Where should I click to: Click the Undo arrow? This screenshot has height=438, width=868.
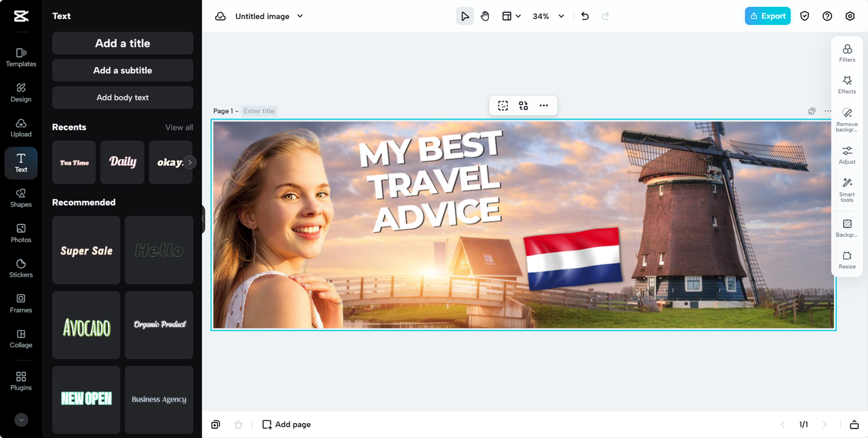tap(585, 16)
